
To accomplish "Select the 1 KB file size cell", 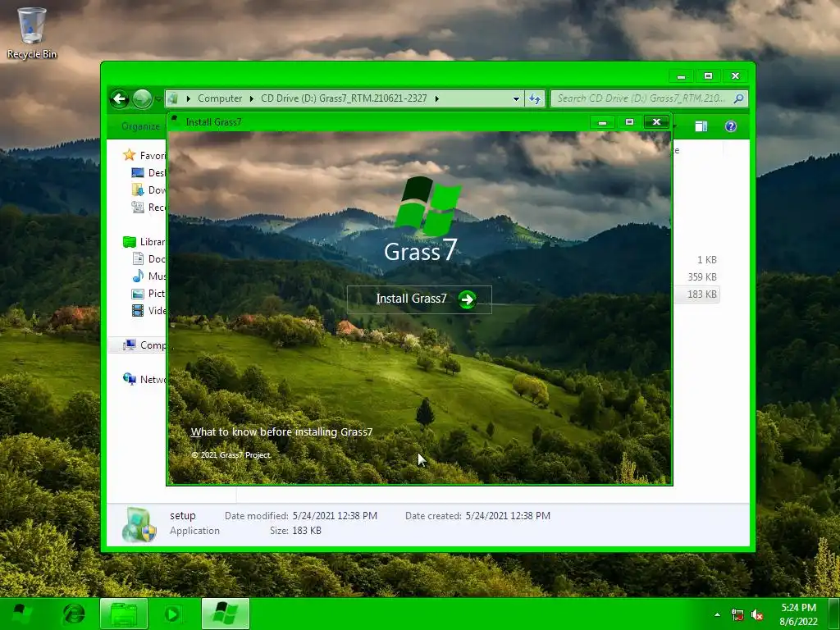I will (706, 260).
